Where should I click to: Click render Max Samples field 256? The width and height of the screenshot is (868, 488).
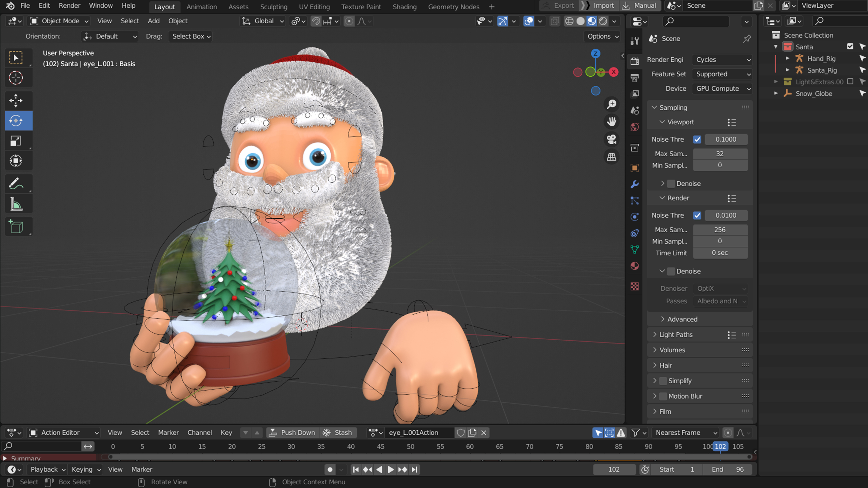[x=720, y=230]
